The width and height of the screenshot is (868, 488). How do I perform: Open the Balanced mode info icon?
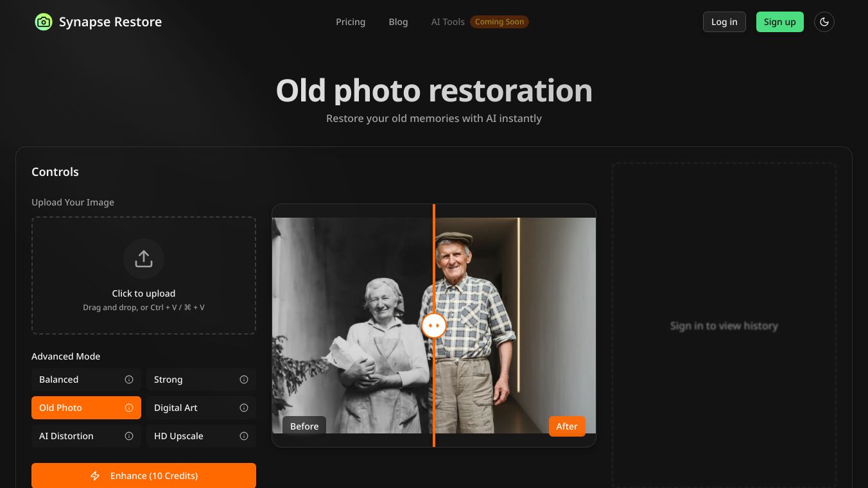point(129,379)
